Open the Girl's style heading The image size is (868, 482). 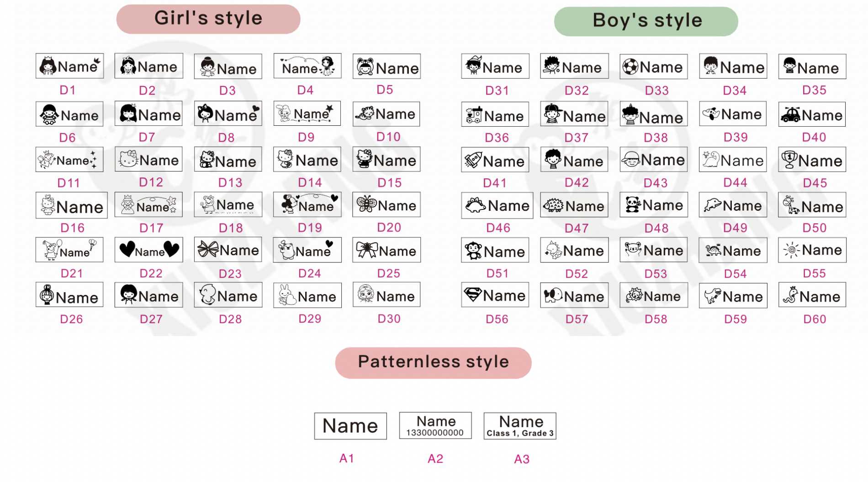click(208, 19)
